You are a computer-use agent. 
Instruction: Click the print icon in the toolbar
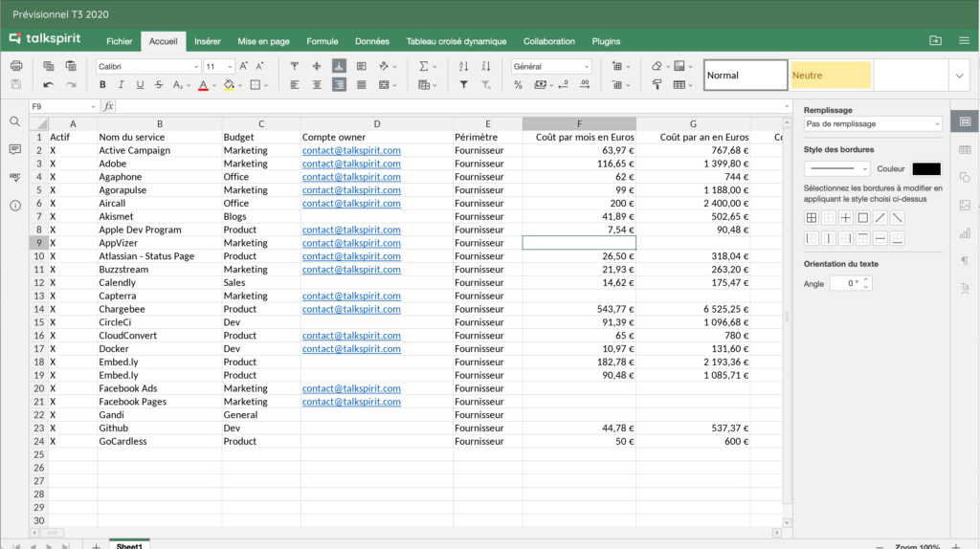(15, 66)
